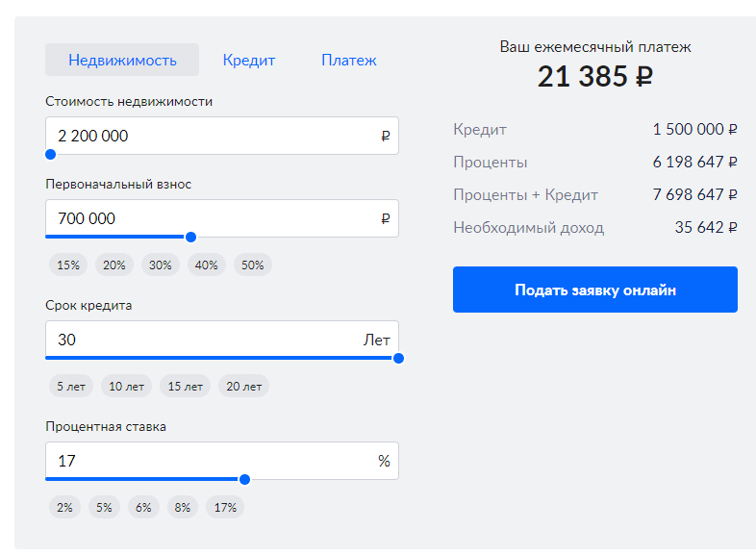Focus the Срок кредита input field
Image resolution: width=756 pixels, height=555 pixels.
point(202,340)
